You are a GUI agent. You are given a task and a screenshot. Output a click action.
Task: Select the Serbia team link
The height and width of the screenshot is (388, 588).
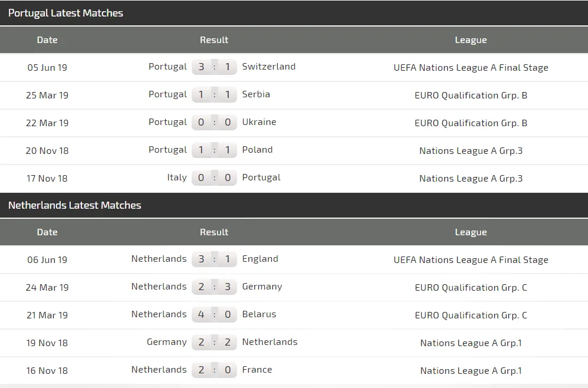pos(256,94)
